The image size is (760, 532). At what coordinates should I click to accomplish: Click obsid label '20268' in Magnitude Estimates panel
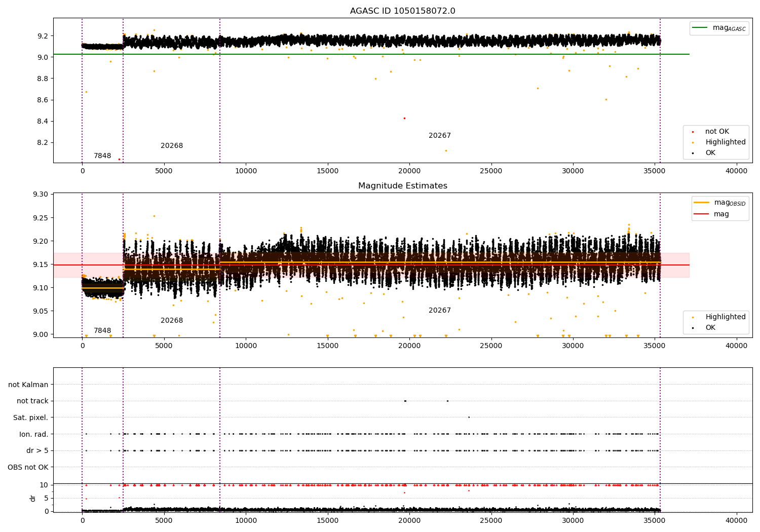[172, 321]
